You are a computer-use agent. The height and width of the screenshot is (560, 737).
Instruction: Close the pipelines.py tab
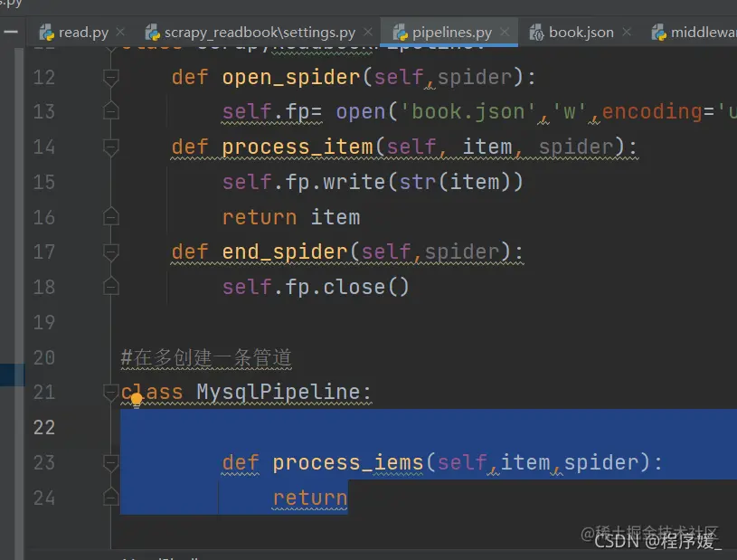(505, 32)
